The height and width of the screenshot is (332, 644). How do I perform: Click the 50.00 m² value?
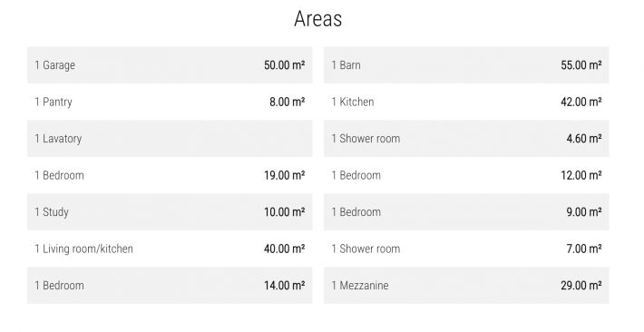click(x=284, y=65)
